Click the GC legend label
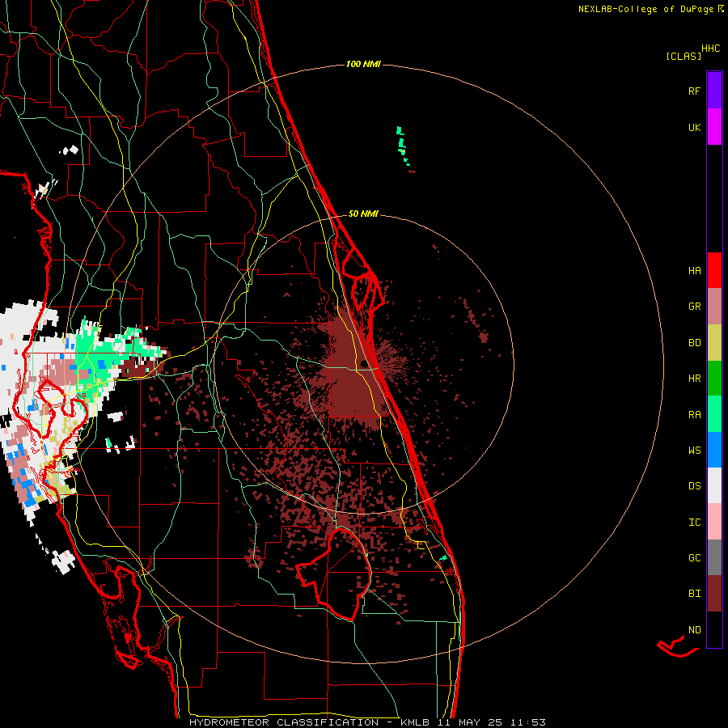The width and height of the screenshot is (728, 728). pyautogui.click(x=694, y=557)
